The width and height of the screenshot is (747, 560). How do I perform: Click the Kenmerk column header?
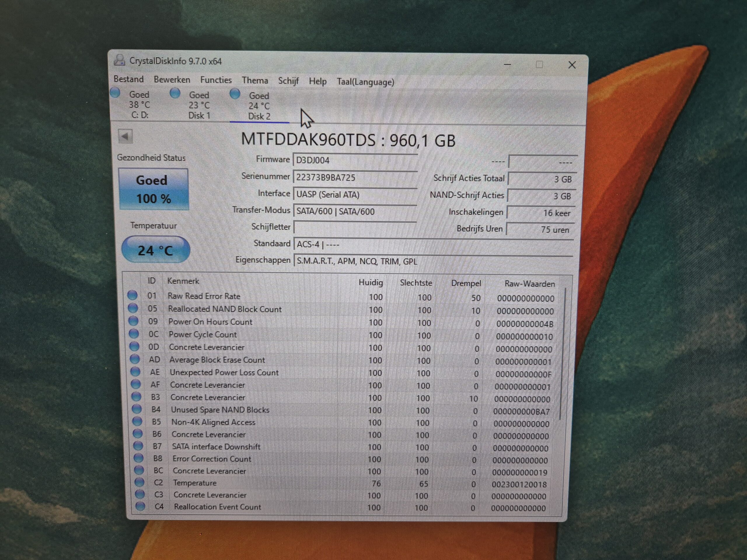pyautogui.click(x=183, y=281)
